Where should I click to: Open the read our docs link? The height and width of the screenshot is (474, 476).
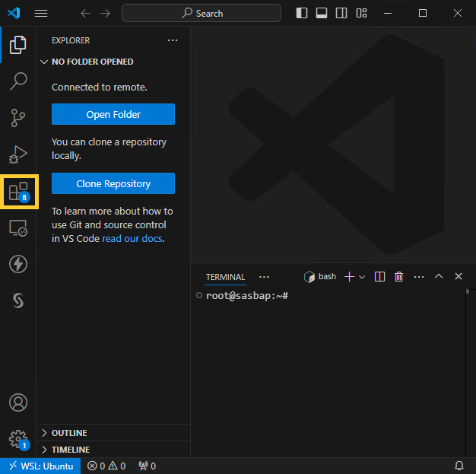point(132,238)
